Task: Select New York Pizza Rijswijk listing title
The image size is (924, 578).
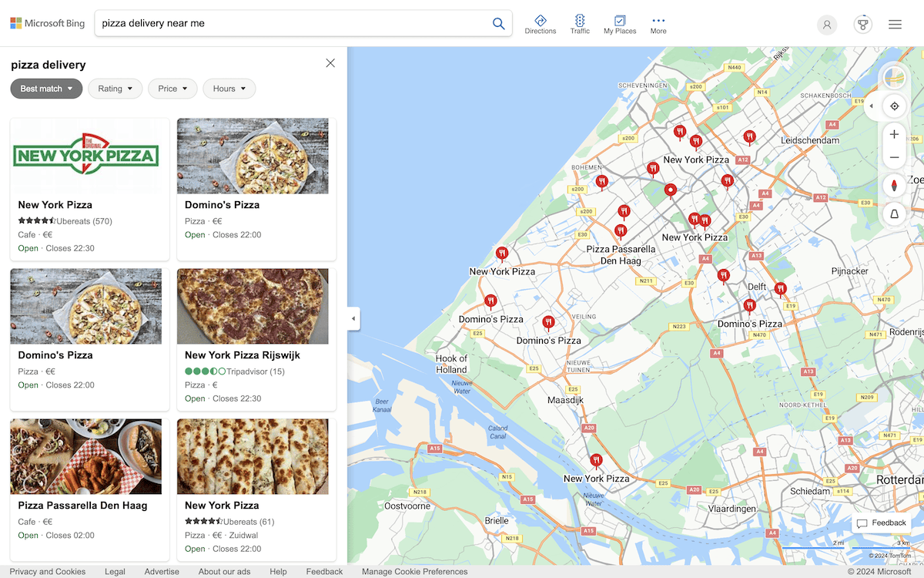Action: 243,355
